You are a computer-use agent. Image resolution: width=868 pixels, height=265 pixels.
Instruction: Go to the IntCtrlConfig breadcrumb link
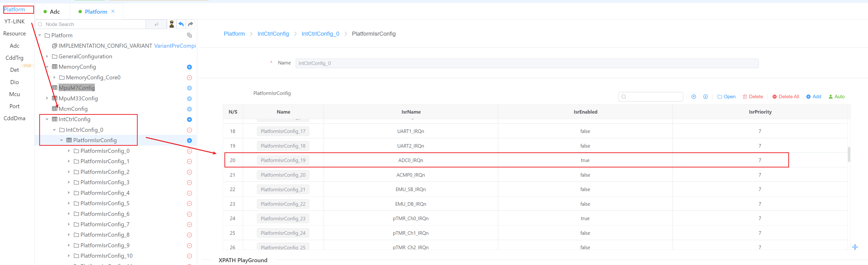coord(273,34)
